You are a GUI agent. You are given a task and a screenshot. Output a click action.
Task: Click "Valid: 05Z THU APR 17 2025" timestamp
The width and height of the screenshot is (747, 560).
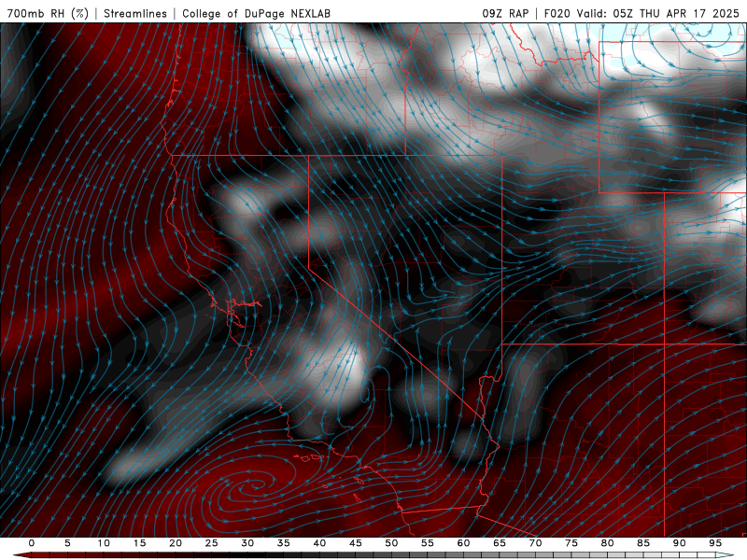658,13
